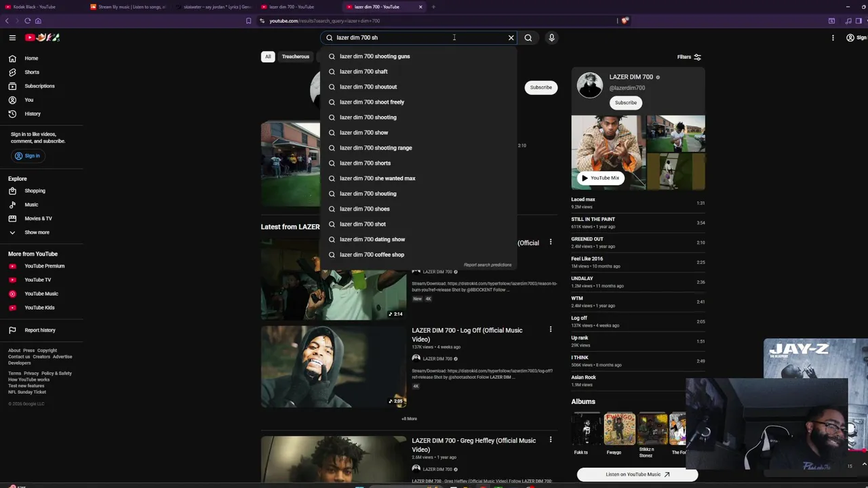Image resolution: width=868 pixels, height=488 pixels.
Task: Choose suggestion 'lazer dim 700 shoutout'
Action: pos(418,87)
